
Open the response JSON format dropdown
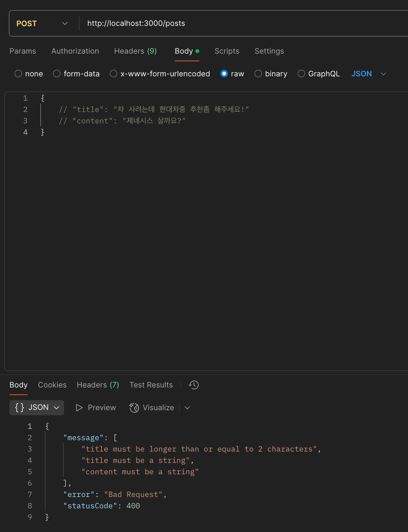(x=37, y=408)
